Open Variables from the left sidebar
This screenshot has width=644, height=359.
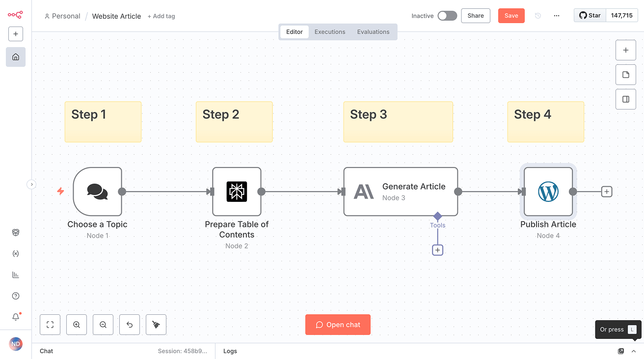[x=15, y=253]
